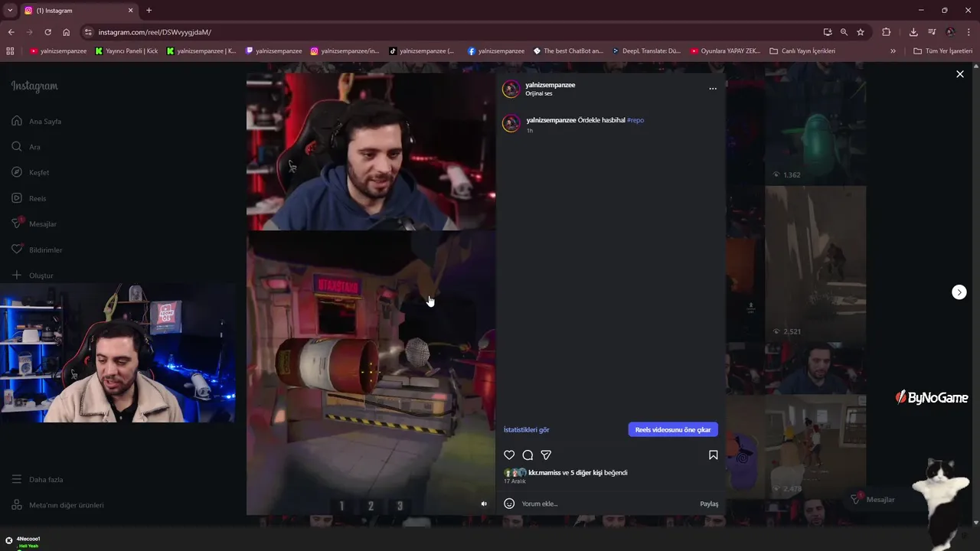980x551 pixels.
Task: Click the Instagram logo
Action: 34,86
